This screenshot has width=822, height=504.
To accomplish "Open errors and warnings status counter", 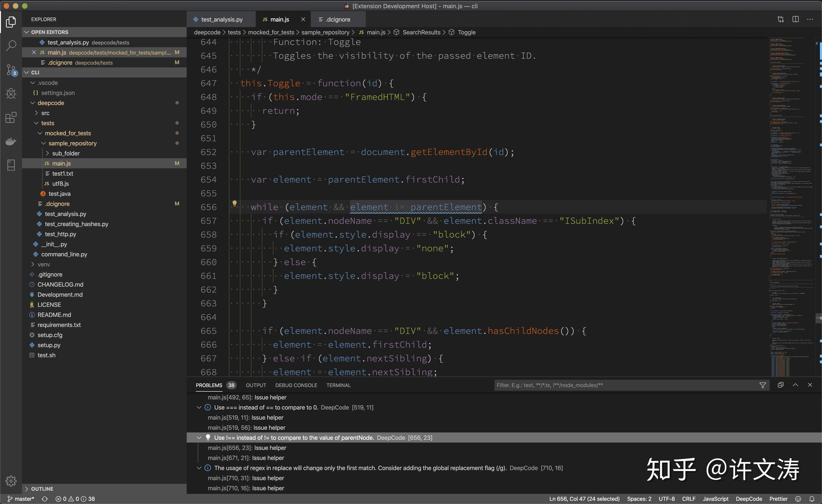I will point(75,499).
